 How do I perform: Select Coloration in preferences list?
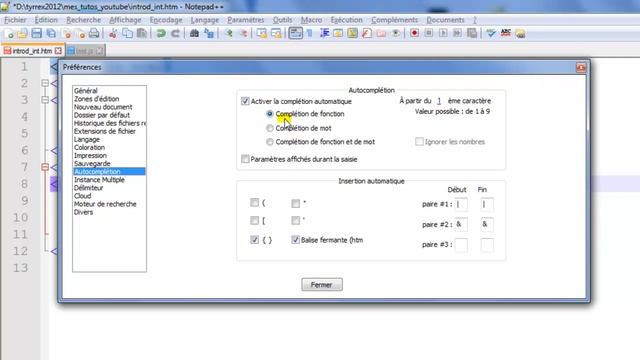point(89,147)
